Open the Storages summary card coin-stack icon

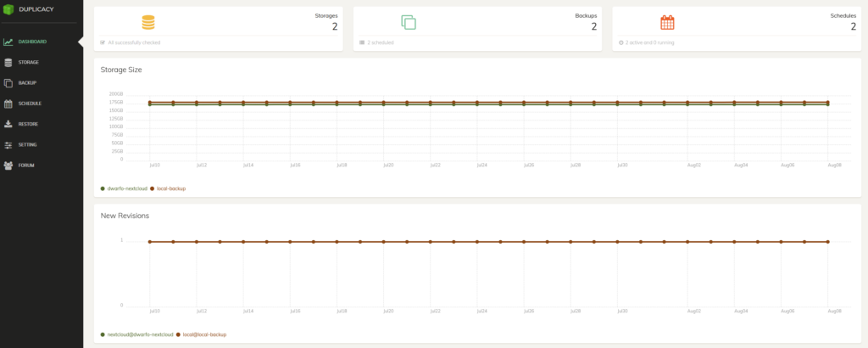click(148, 23)
